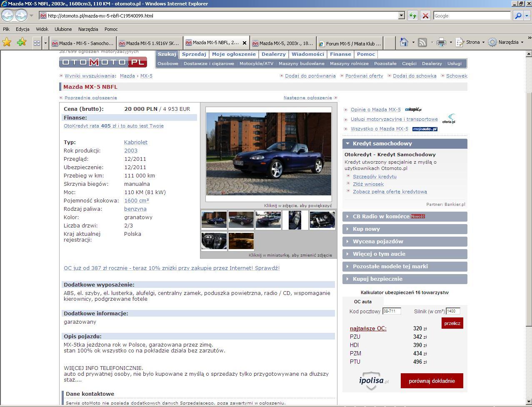Click the Home page icon
Image resolution: width=532 pixels, height=407 pixels.
click(404, 42)
